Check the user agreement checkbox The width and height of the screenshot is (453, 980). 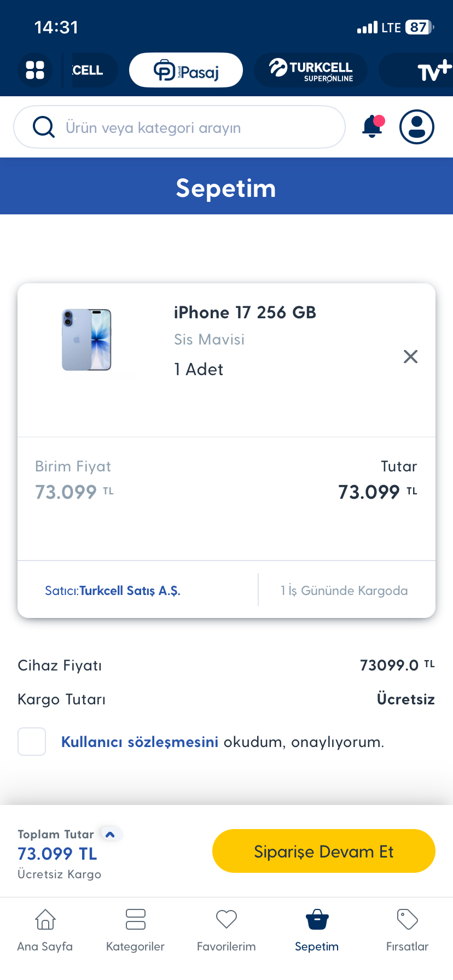(32, 742)
